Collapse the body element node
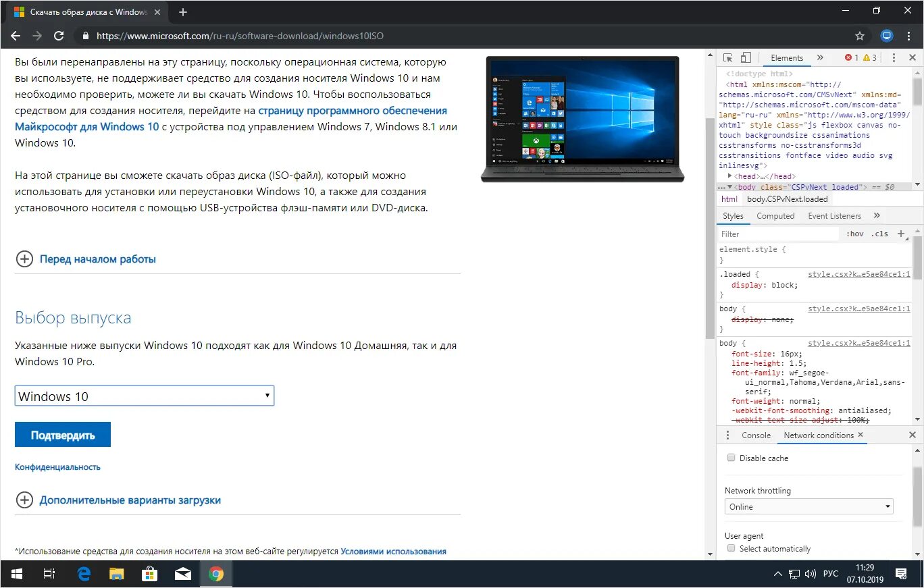Viewport: 924px width, 588px height. pyautogui.click(x=729, y=187)
